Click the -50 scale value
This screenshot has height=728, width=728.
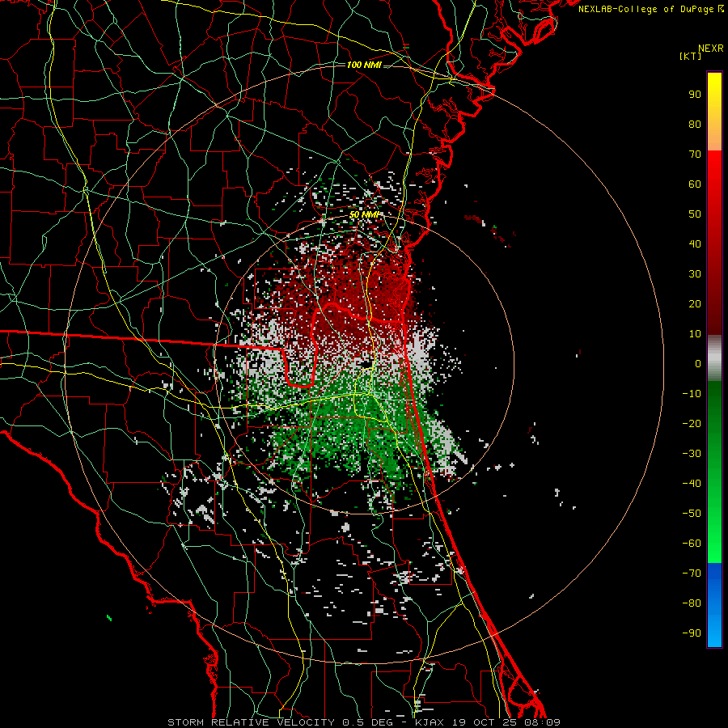coord(692,514)
